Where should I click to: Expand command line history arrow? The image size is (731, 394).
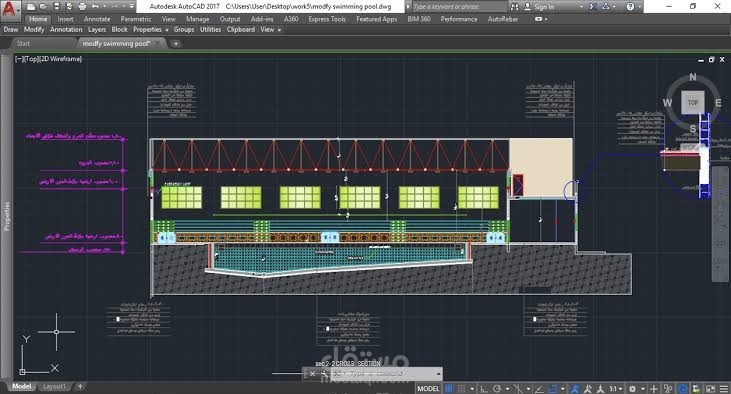438,374
